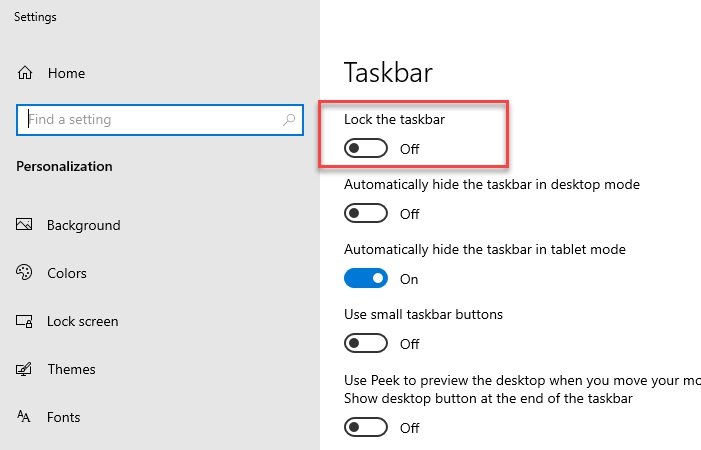Open the Background settings page
The width and height of the screenshot is (701, 450).
[83, 225]
